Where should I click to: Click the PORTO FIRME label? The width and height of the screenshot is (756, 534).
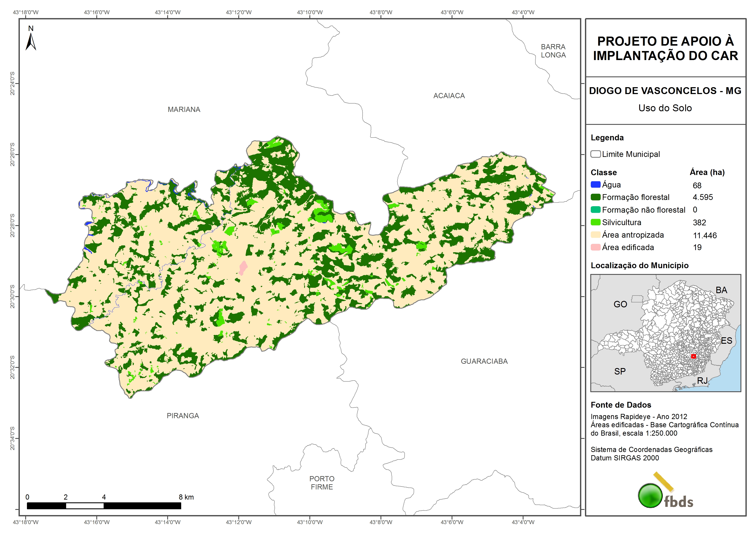[322, 483]
